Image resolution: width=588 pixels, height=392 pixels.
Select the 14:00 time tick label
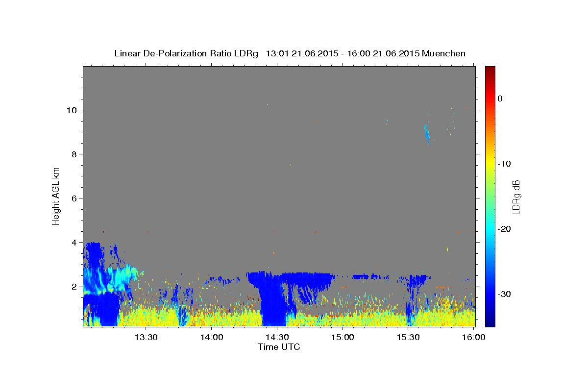[x=211, y=337]
